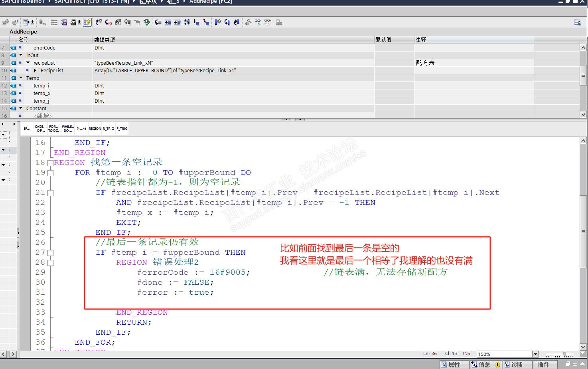This screenshot has width=588, height=369.
Task: Click the 配方表 comment cell
Action: coord(474,63)
